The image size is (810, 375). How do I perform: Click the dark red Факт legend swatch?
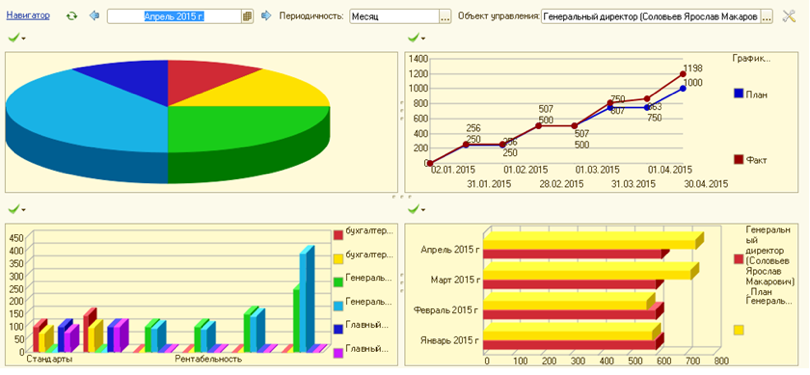point(739,160)
